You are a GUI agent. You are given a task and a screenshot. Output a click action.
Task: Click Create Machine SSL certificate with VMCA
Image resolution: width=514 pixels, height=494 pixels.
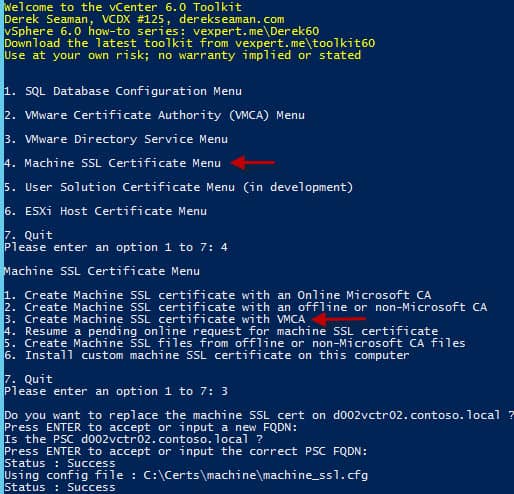coord(155,319)
